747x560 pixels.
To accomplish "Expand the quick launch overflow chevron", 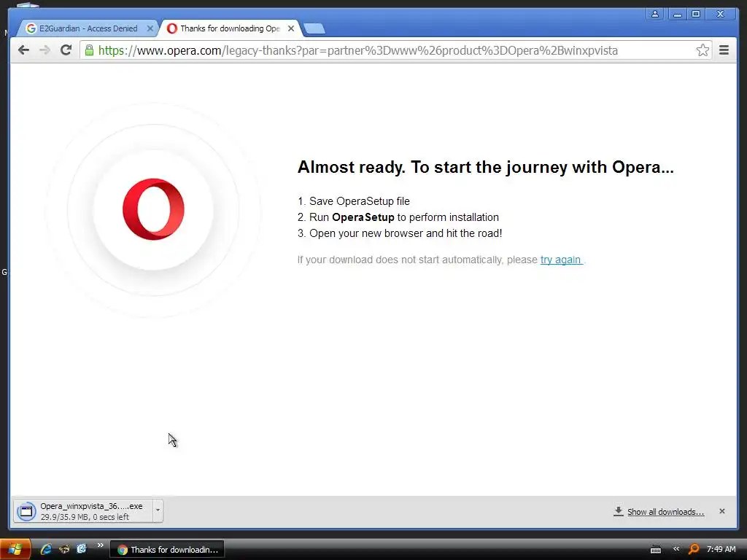I will (x=100, y=545).
